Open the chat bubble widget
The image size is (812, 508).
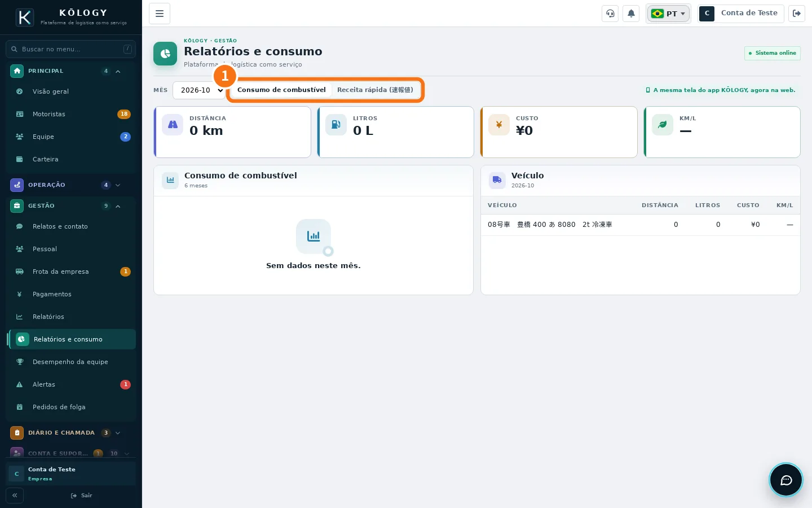(x=786, y=480)
